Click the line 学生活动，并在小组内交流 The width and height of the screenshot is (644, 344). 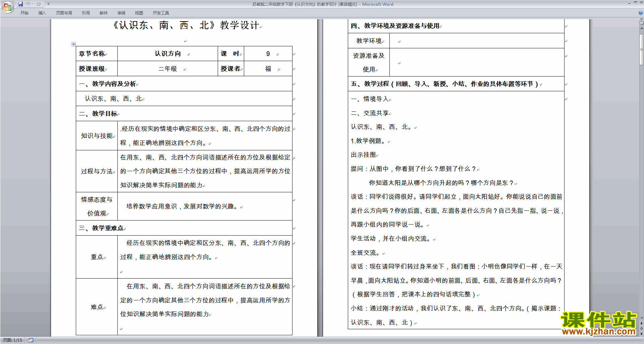[392, 239]
